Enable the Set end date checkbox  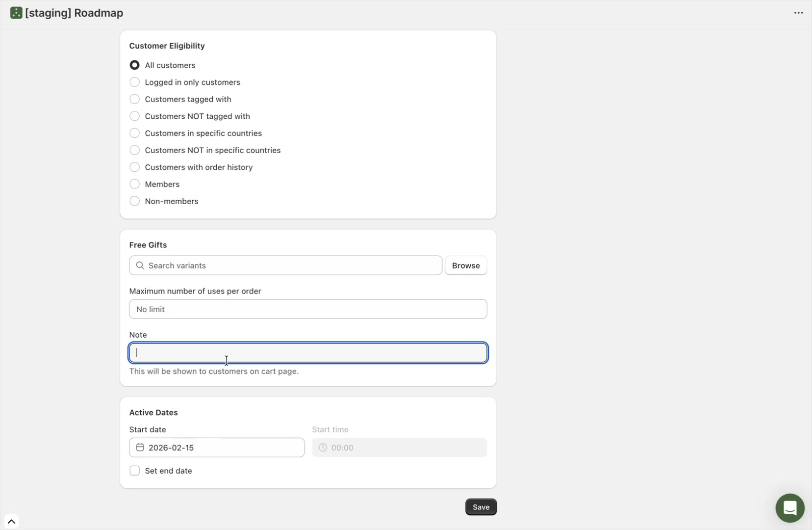[x=135, y=470]
